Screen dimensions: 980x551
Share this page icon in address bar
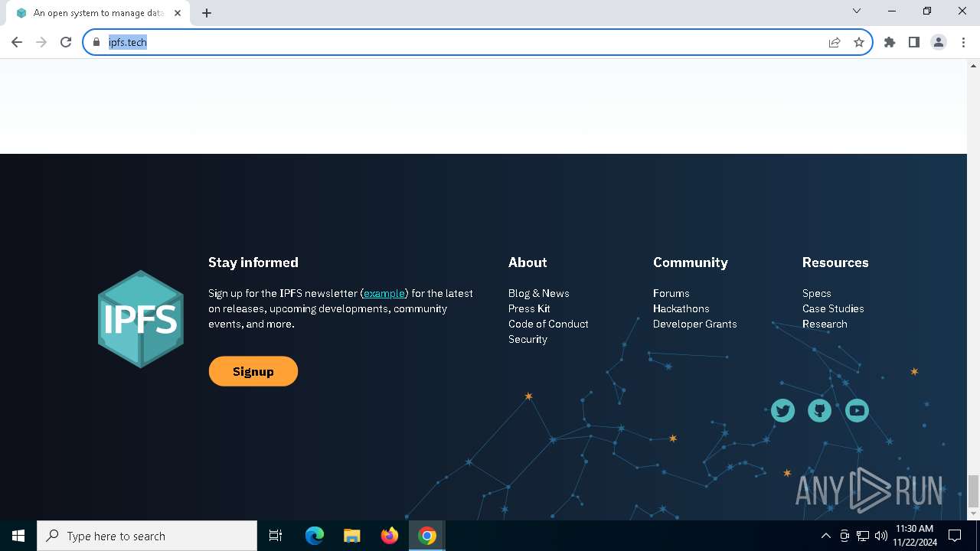click(x=835, y=42)
